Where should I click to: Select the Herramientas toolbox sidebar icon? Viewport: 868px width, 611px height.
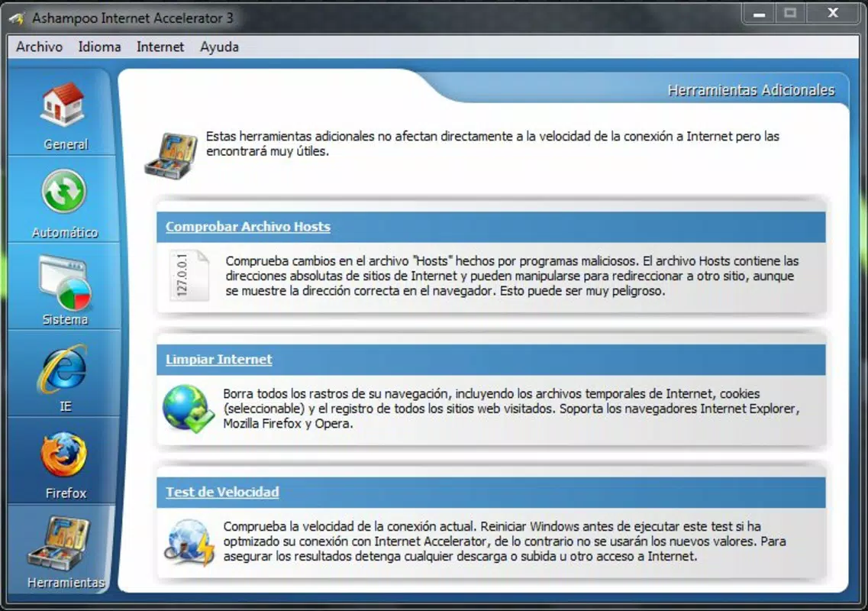(x=59, y=544)
